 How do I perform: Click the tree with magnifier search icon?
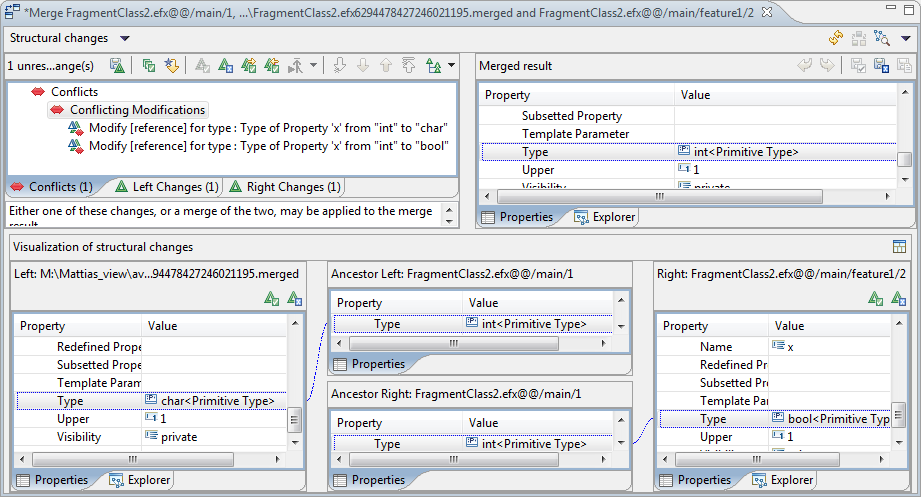882,38
